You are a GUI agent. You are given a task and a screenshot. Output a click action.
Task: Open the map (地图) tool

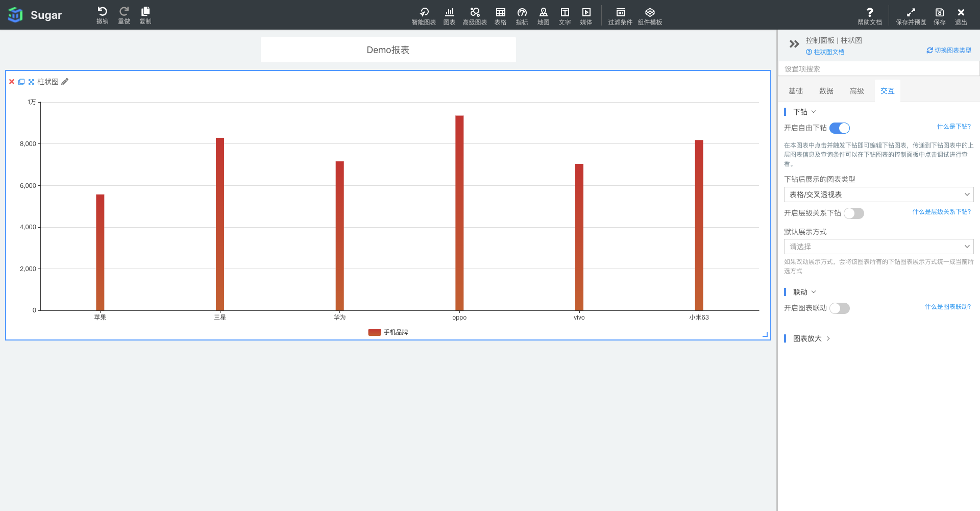tap(543, 16)
